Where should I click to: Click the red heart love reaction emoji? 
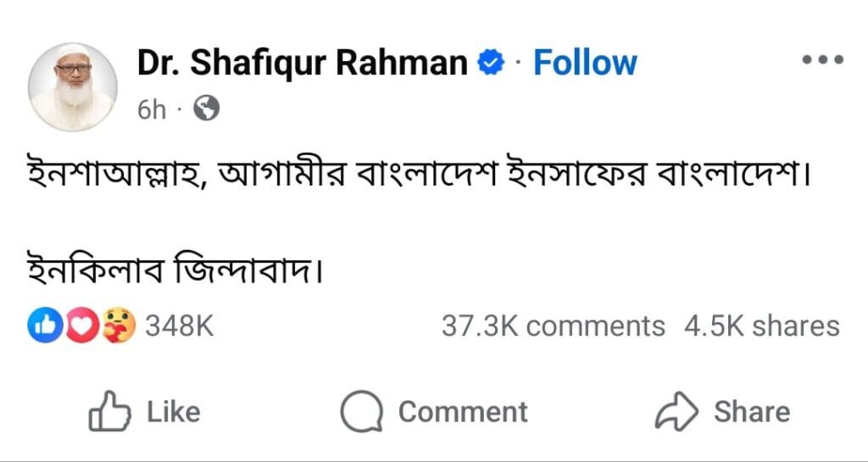click(81, 326)
